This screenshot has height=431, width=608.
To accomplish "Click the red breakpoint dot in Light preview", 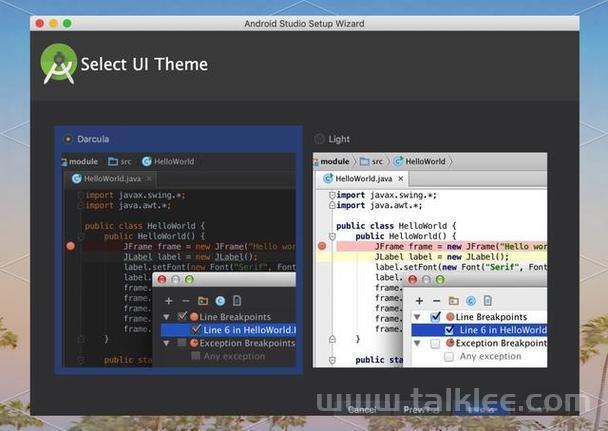I will pyautogui.click(x=322, y=246).
